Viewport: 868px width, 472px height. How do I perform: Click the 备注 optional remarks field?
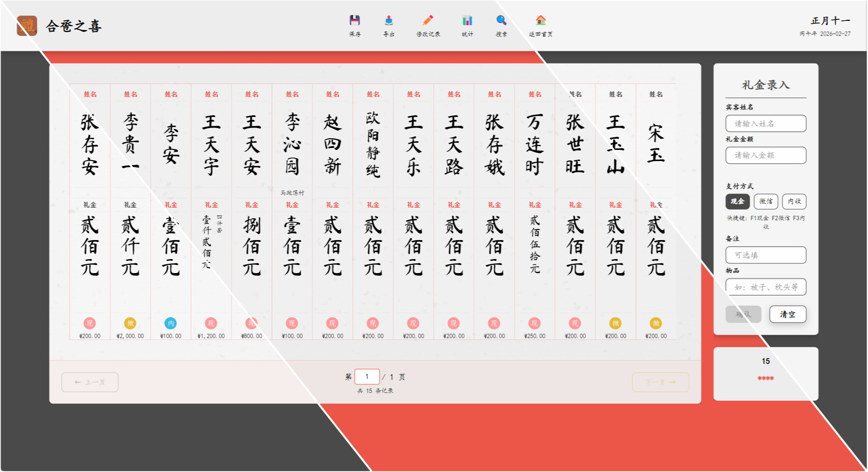coord(766,255)
